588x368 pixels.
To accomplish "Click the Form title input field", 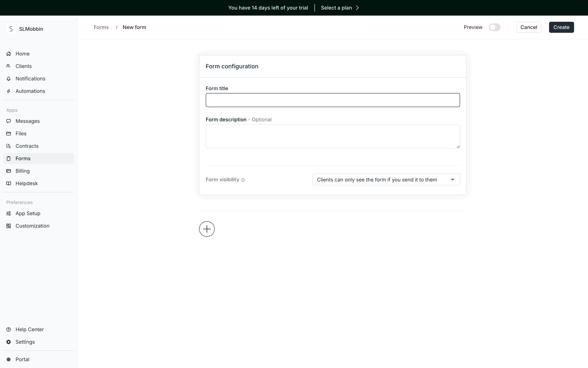I will point(333,100).
